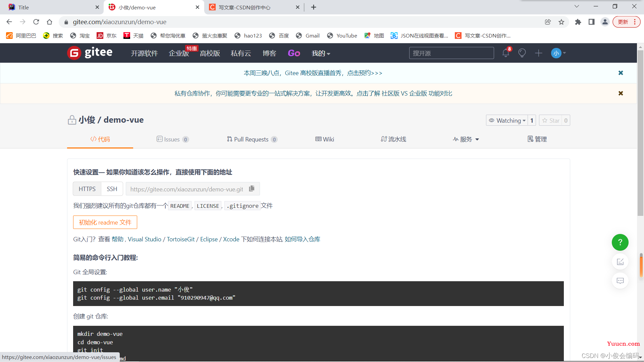This screenshot has width=644, height=362.
Task: Open a new browser tab
Action: (x=314, y=7)
